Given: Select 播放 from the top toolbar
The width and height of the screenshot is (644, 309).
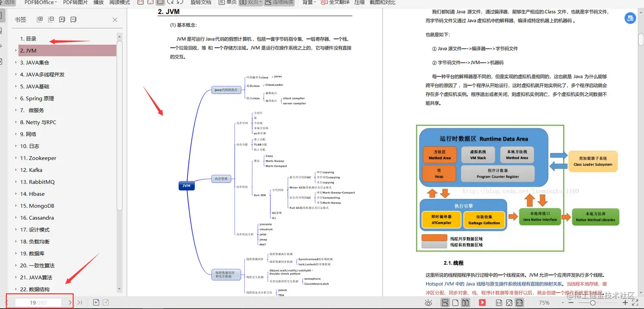Looking at the screenshot, I should coord(98,3).
